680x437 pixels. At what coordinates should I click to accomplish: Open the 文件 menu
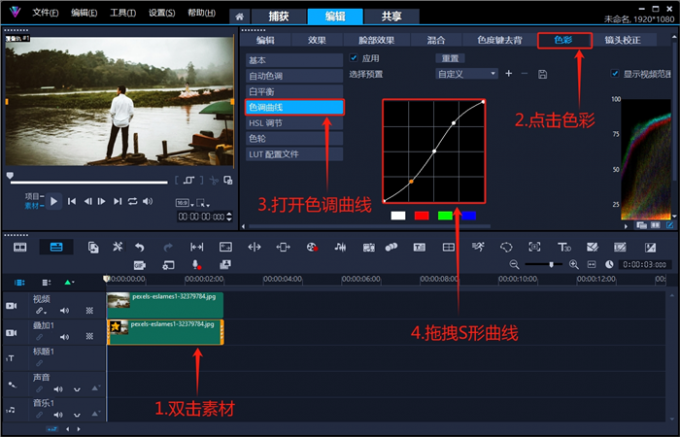pyautogui.click(x=45, y=13)
